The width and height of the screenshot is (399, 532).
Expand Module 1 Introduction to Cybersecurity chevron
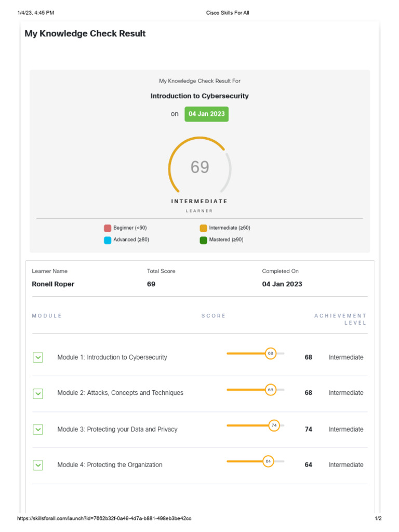coord(38,357)
